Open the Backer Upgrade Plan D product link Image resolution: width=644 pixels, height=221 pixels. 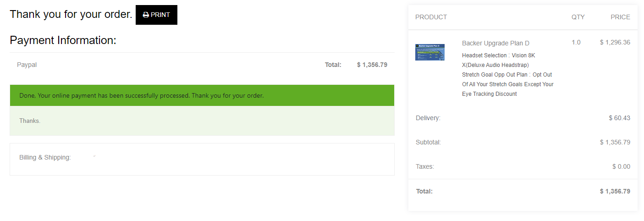tap(495, 43)
